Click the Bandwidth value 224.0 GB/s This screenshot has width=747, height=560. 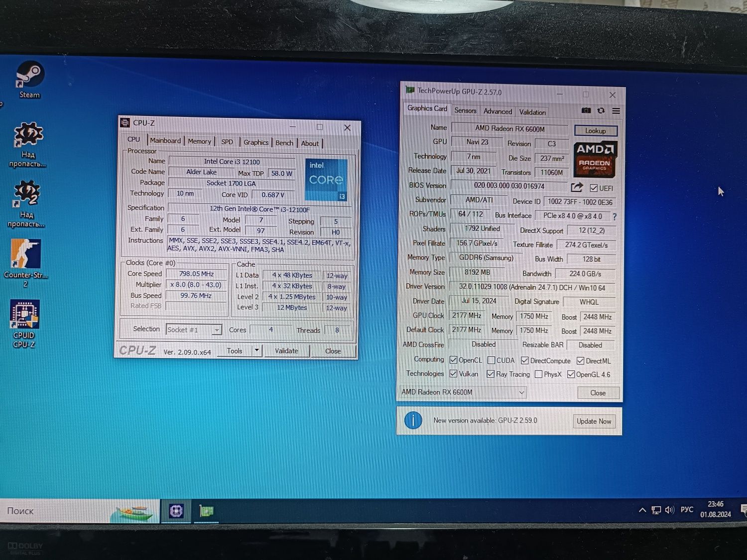[585, 274]
